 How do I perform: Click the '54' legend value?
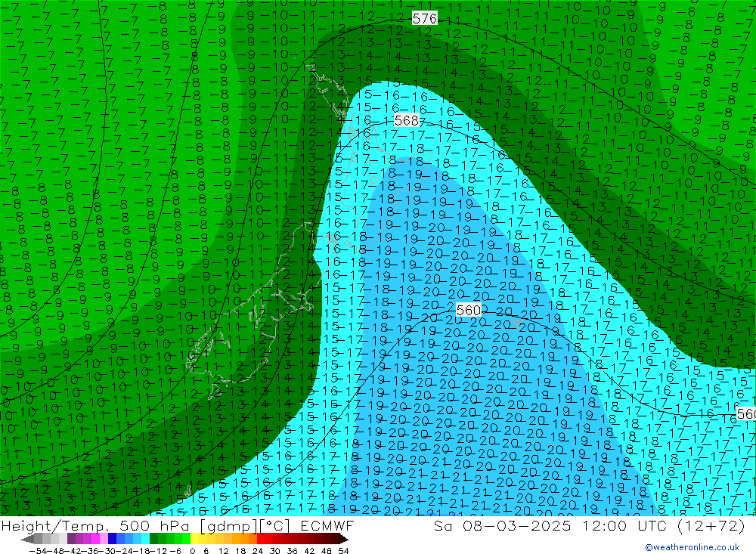coord(343,551)
